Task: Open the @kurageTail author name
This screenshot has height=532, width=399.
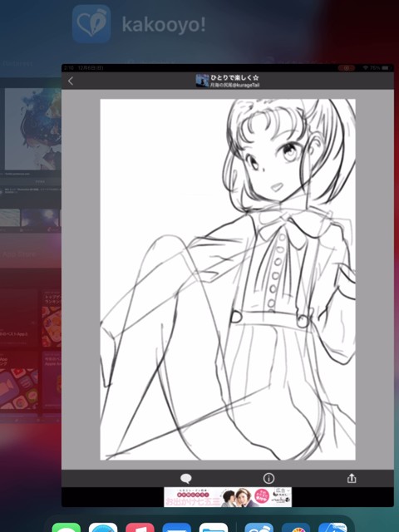Action: tap(234, 85)
